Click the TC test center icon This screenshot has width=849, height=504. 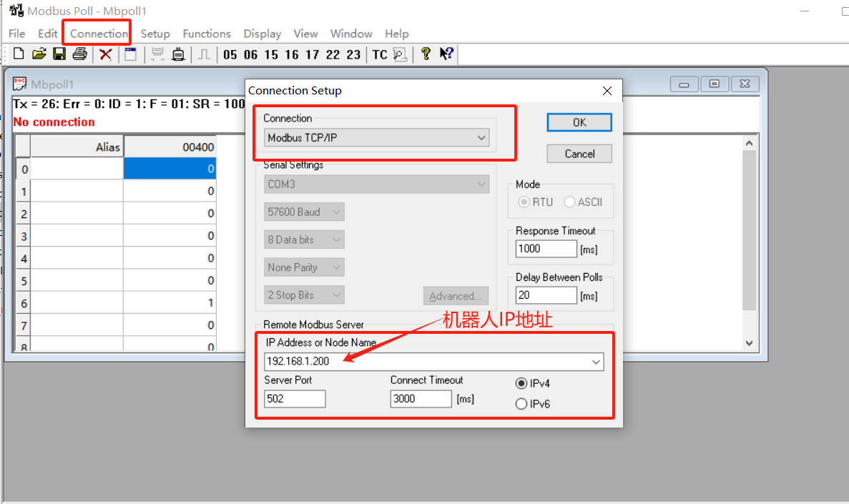click(380, 55)
